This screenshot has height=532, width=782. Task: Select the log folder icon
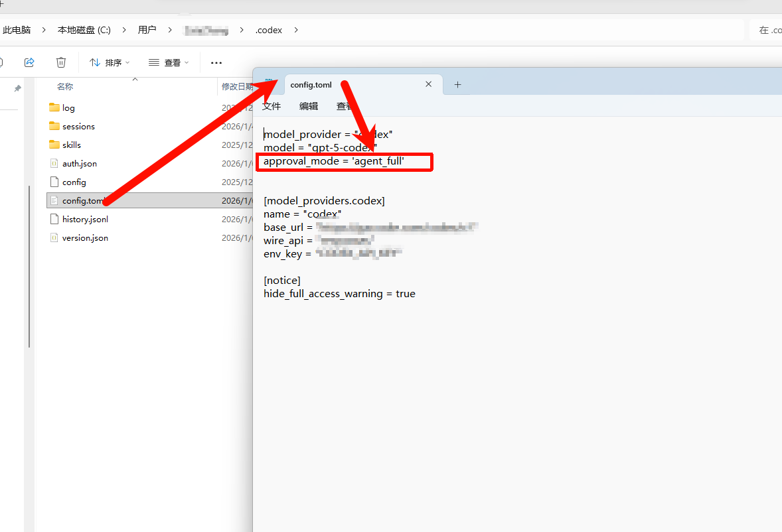(x=54, y=107)
